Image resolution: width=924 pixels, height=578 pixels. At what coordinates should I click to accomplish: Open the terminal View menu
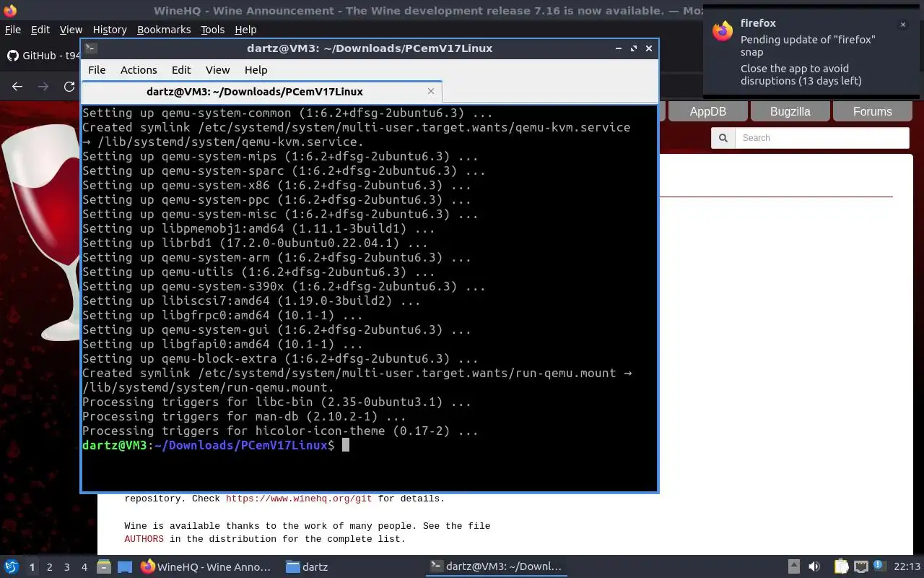point(217,70)
